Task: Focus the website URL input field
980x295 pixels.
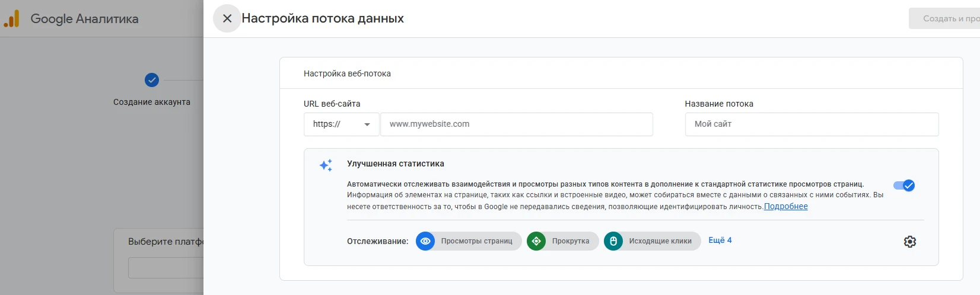Action: (517, 124)
